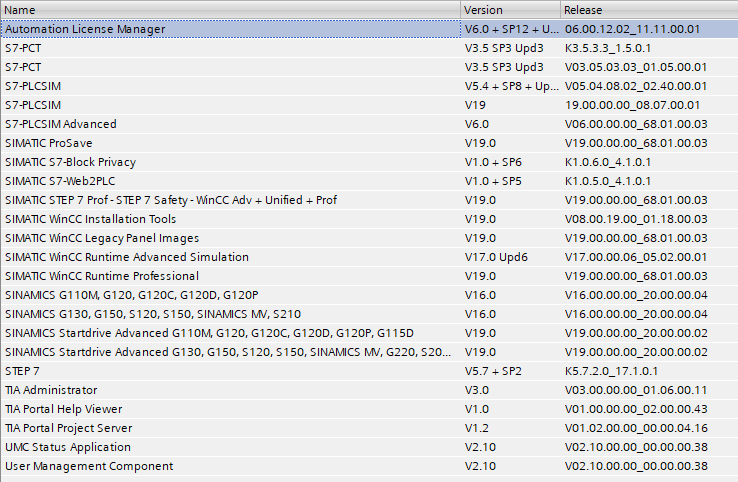Sort list by the Version column header

click(x=511, y=10)
